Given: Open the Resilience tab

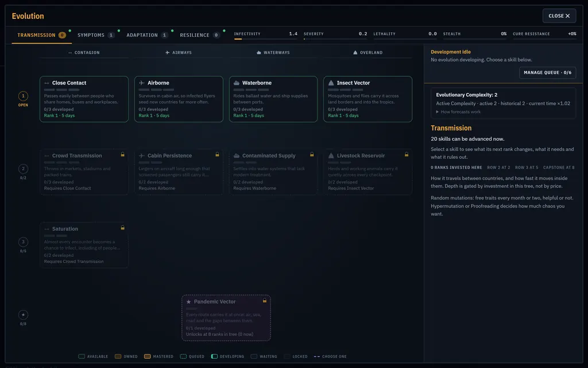Looking at the screenshot, I should (199, 35).
